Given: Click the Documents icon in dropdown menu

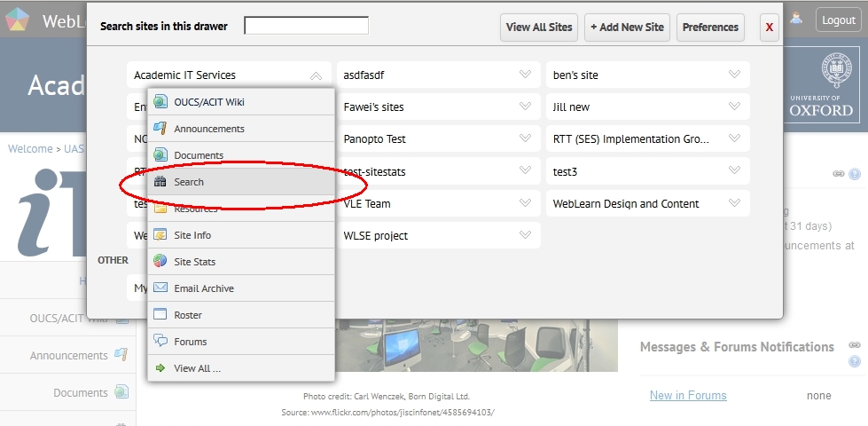Looking at the screenshot, I should [x=160, y=155].
